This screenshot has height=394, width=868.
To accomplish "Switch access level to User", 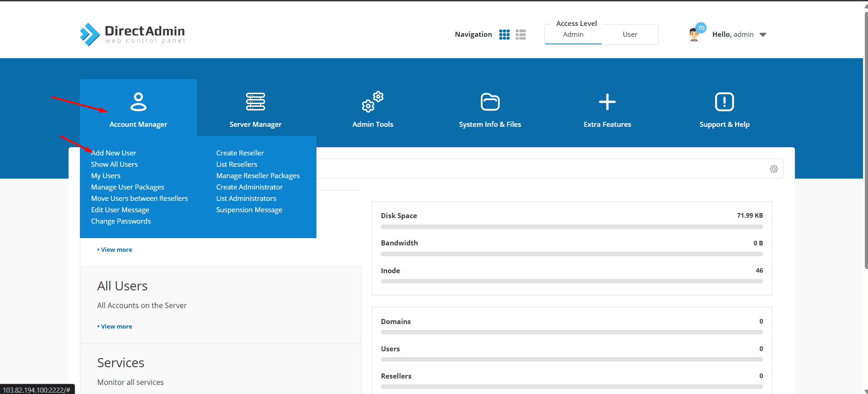I will 630,35.
